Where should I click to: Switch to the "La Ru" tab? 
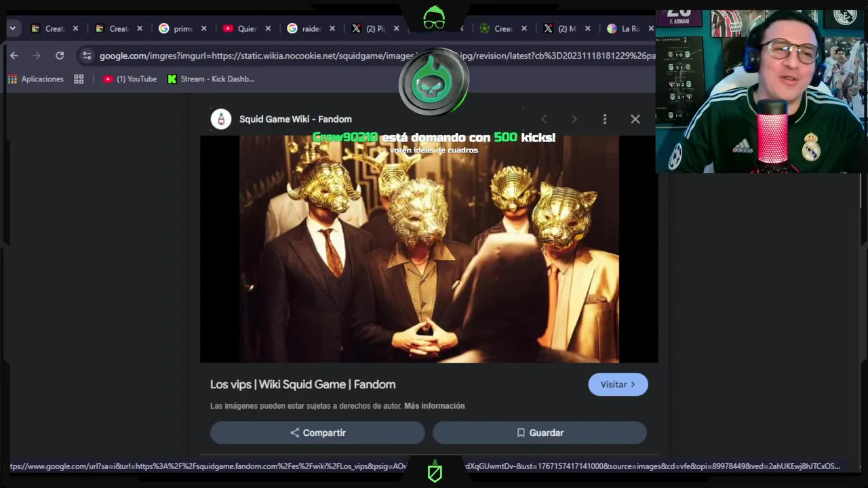(x=624, y=28)
